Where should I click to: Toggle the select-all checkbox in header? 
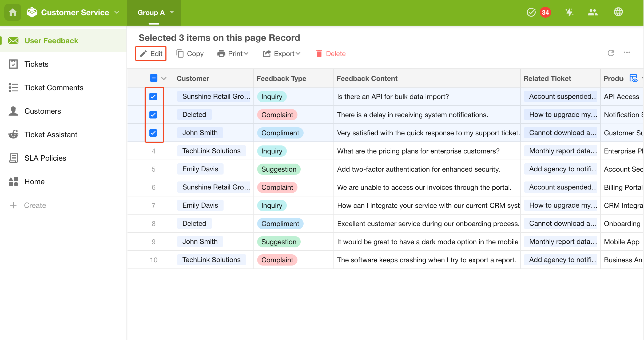click(x=154, y=78)
